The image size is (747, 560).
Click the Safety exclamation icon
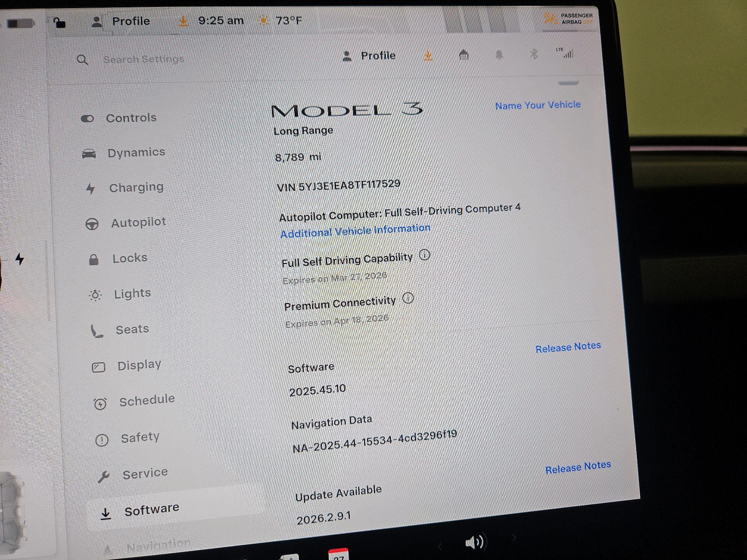point(102,440)
